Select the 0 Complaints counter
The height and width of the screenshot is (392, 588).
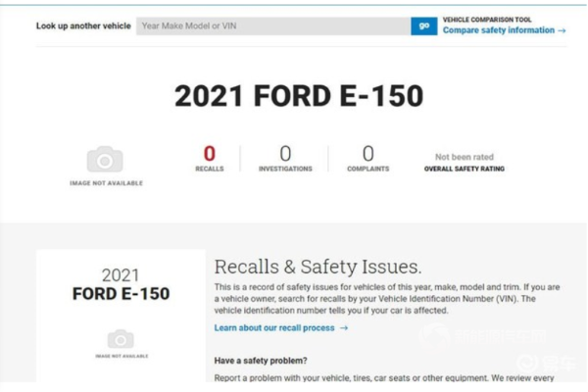367,159
